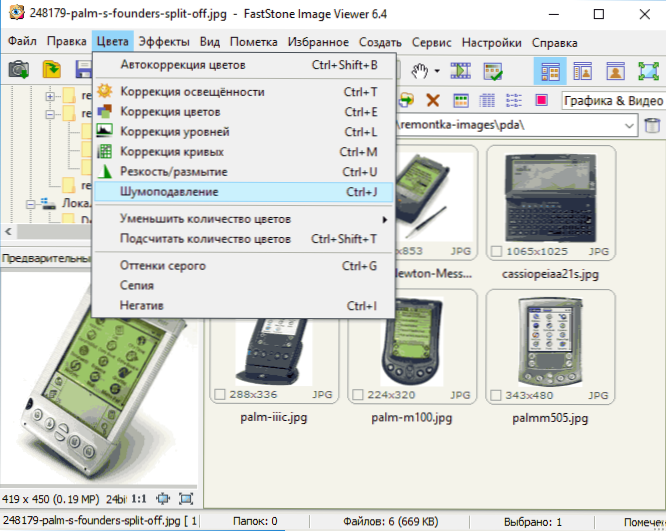Click the recycle bin icon beside the path box
This screenshot has height=531, width=666.
tap(652, 125)
